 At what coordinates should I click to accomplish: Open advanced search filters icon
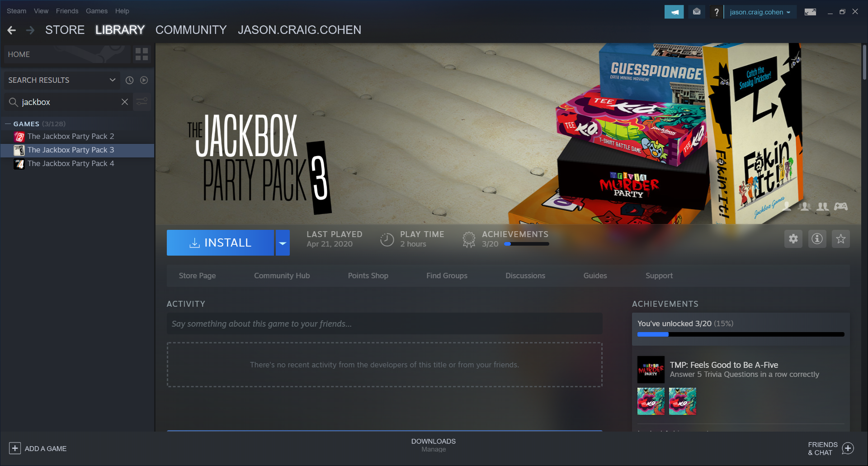pyautogui.click(x=142, y=102)
